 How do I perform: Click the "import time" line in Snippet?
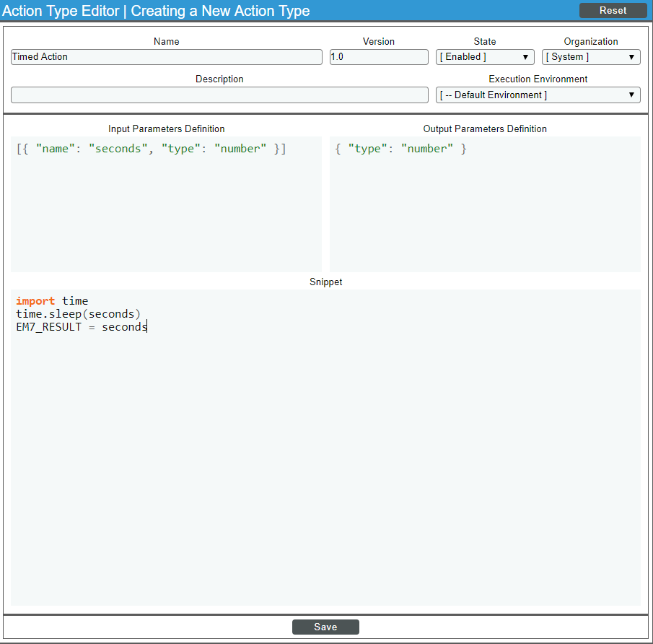(x=52, y=300)
